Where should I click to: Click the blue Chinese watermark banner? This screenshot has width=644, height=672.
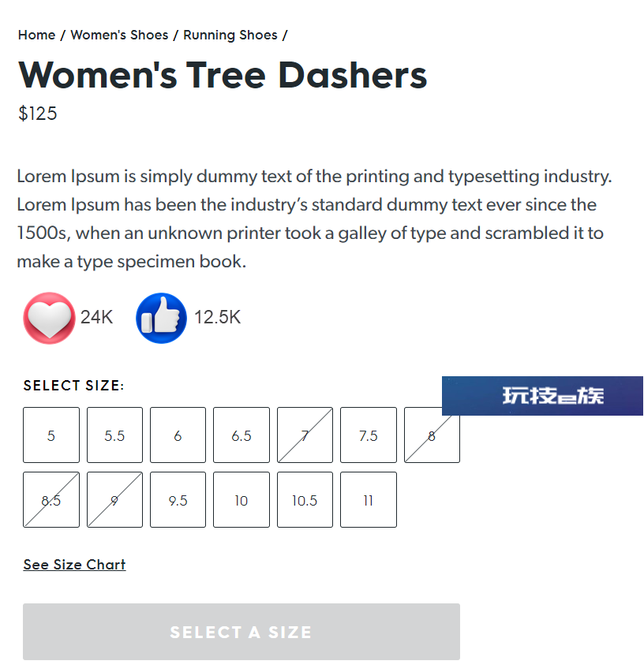pos(542,396)
